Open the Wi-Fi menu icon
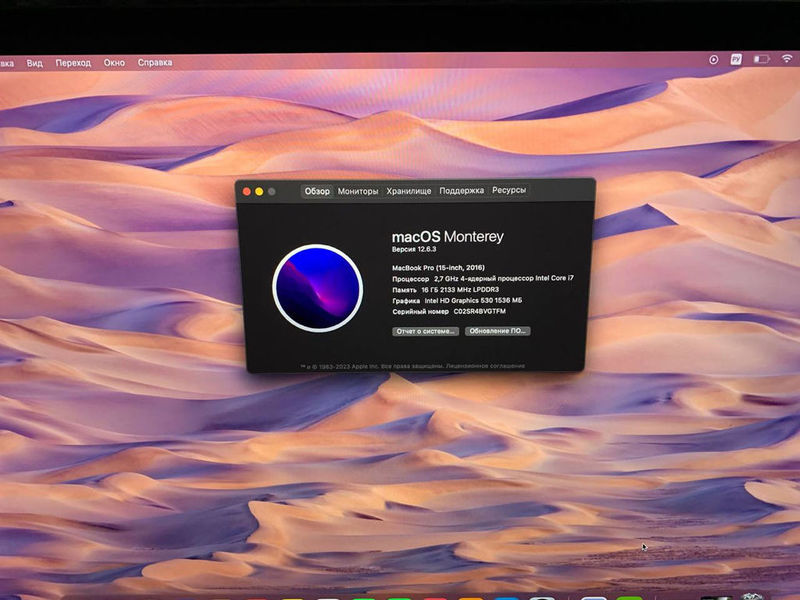 [x=787, y=59]
